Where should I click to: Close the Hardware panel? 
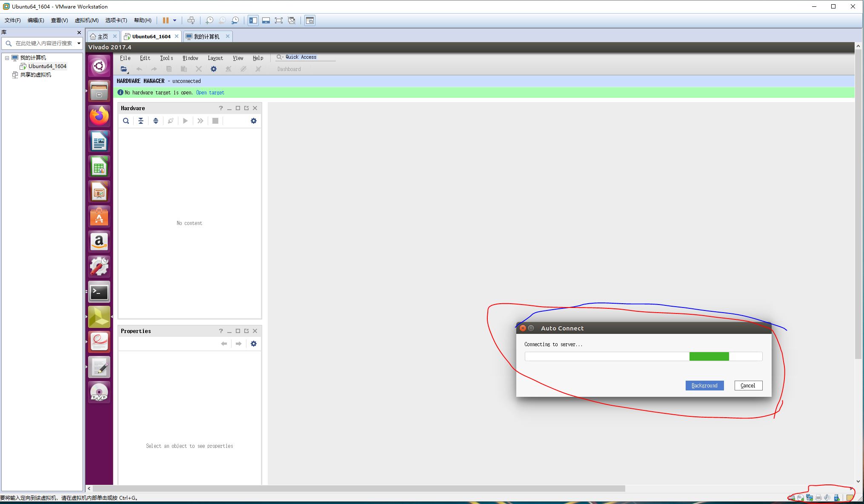(x=255, y=108)
